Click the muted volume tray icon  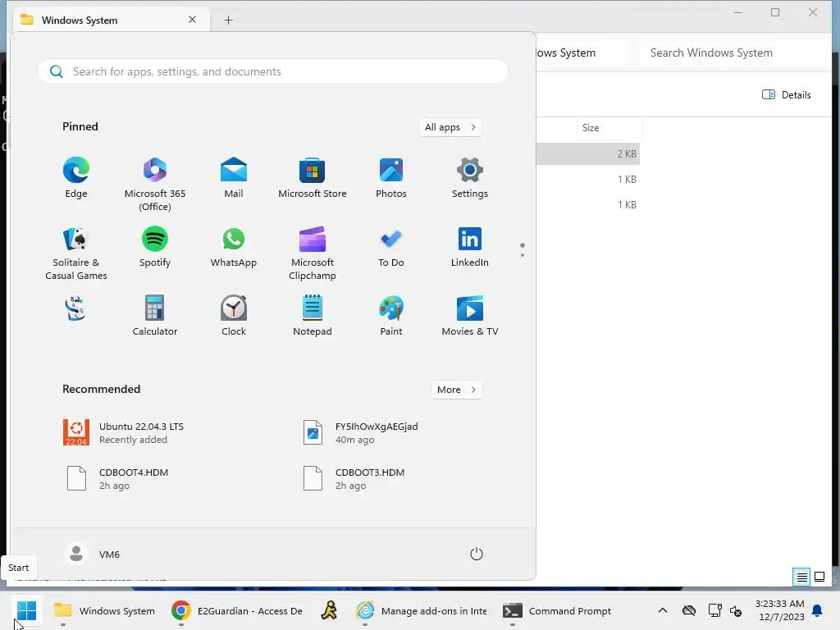coord(736,610)
